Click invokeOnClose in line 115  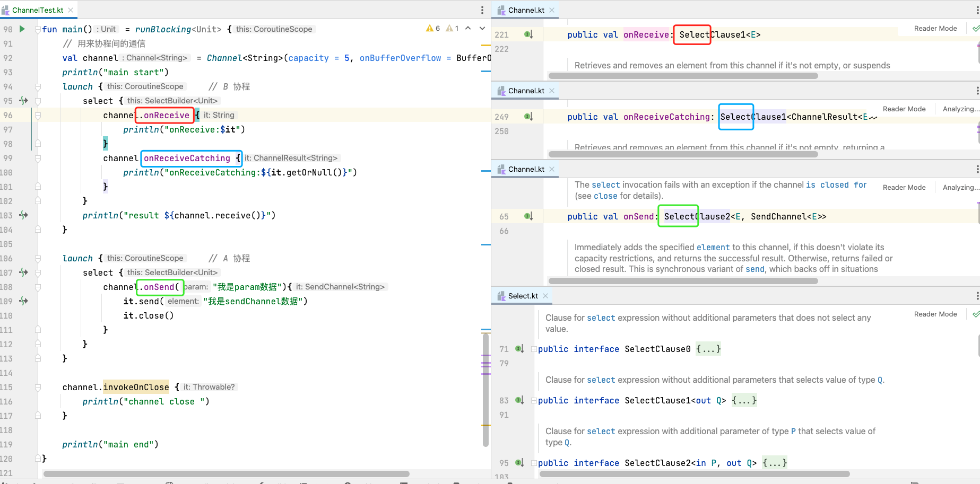(x=136, y=387)
